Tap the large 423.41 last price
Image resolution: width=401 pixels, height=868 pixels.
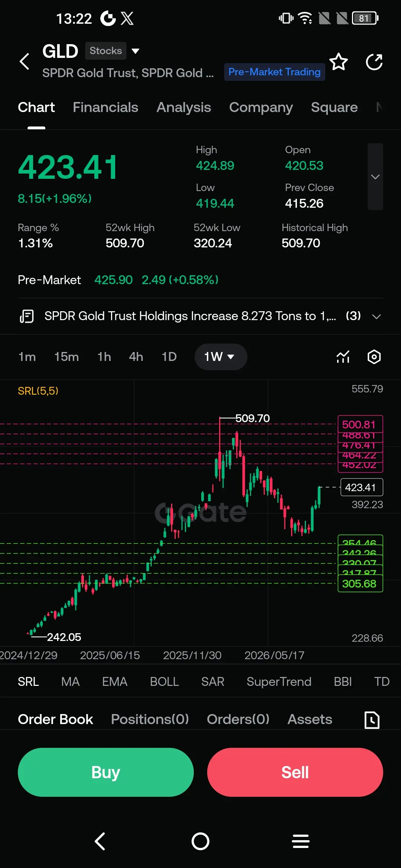click(x=68, y=167)
